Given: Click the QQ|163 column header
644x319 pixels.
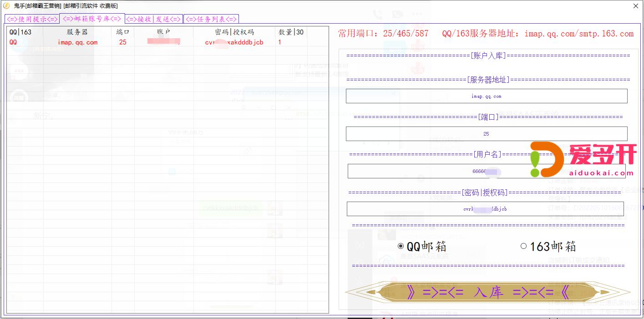Looking at the screenshot, I should pyautogui.click(x=20, y=32).
